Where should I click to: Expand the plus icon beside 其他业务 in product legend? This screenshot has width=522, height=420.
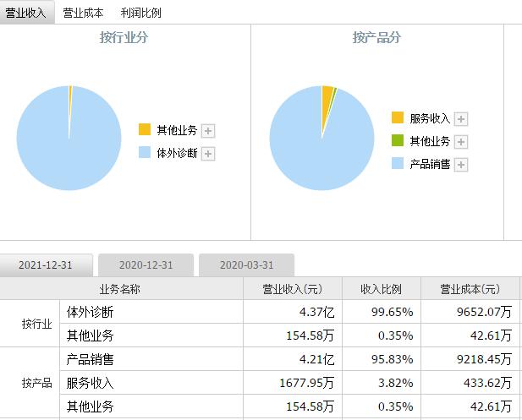[x=461, y=142]
